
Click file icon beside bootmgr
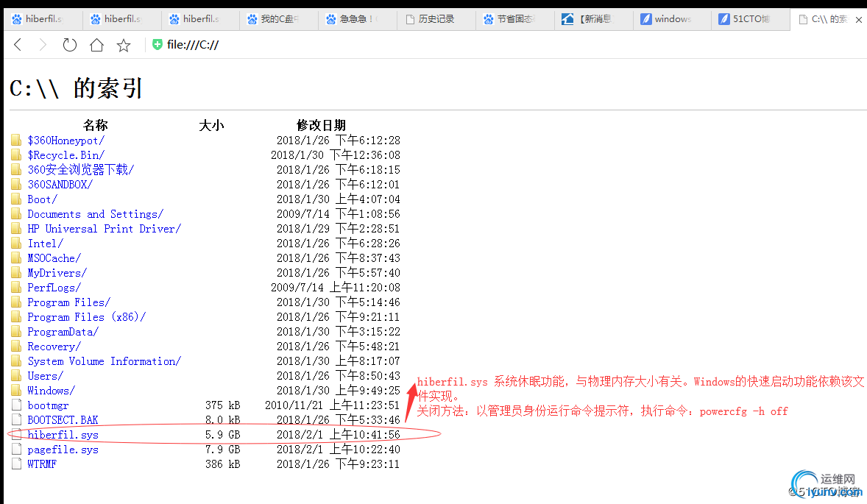point(17,405)
